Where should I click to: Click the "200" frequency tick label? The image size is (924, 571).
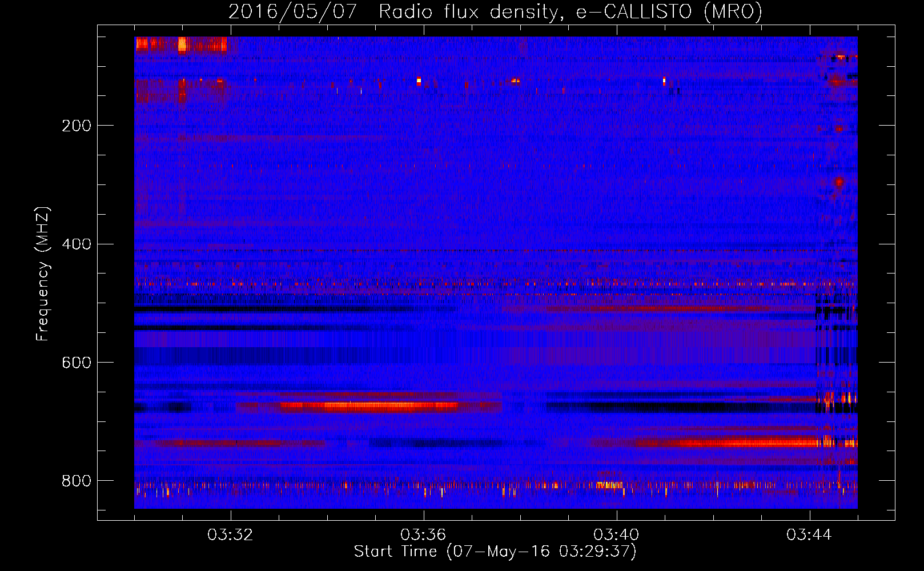pos(77,126)
